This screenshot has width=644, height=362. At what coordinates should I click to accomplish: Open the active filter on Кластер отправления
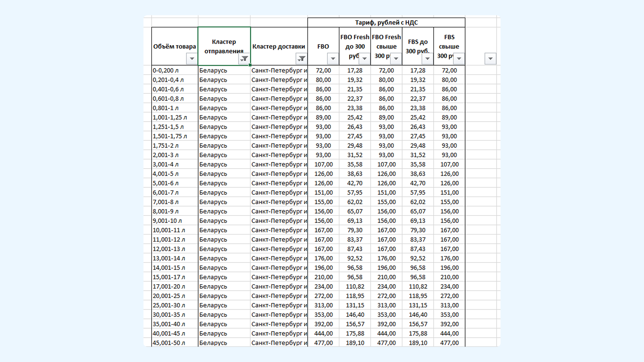pyautogui.click(x=244, y=59)
